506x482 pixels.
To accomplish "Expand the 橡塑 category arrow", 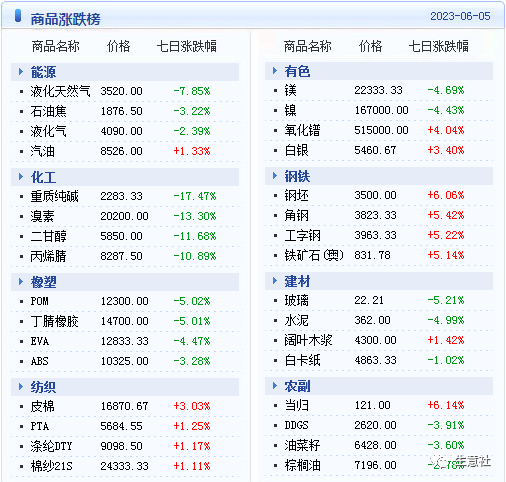I will point(21,282).
